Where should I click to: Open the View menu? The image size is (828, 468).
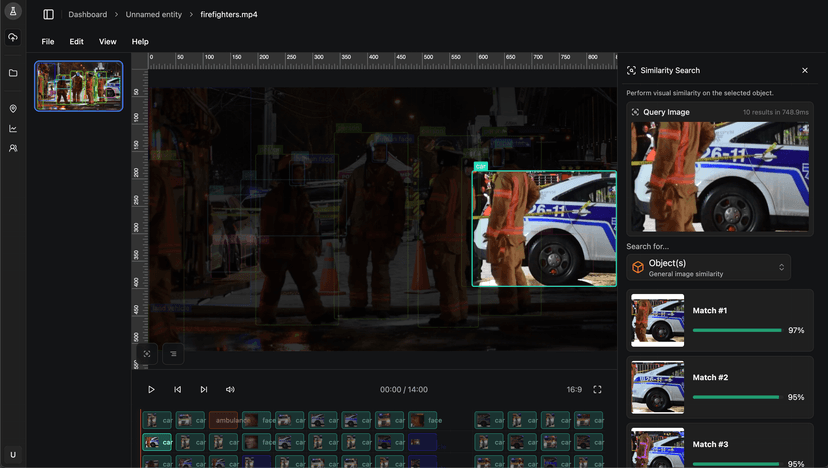108,42
